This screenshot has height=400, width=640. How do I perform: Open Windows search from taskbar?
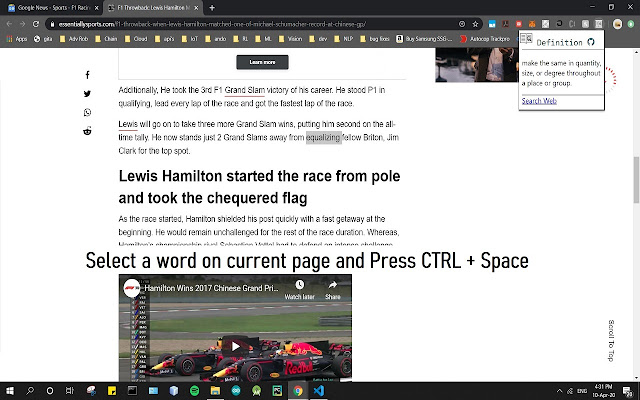click(30, 391)
